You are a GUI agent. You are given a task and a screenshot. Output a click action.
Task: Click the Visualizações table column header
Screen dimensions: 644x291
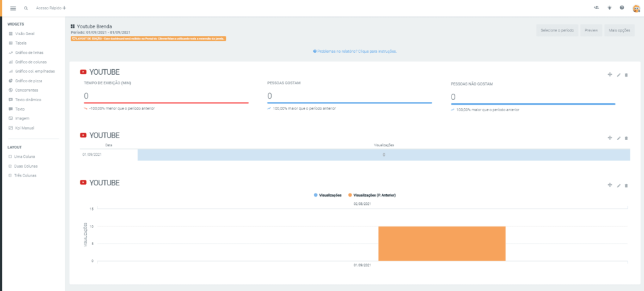click(384, 145)
